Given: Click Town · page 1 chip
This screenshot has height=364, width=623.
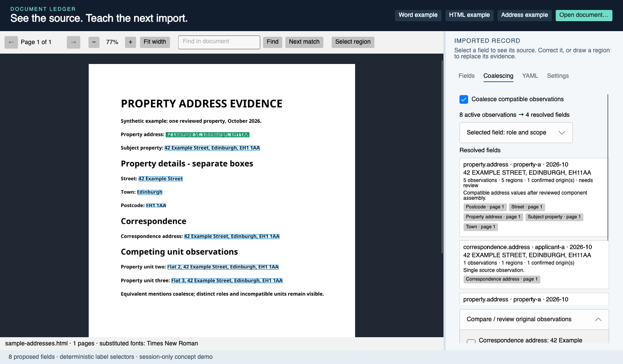Looking at the screenshot, I should click(481, 227).
